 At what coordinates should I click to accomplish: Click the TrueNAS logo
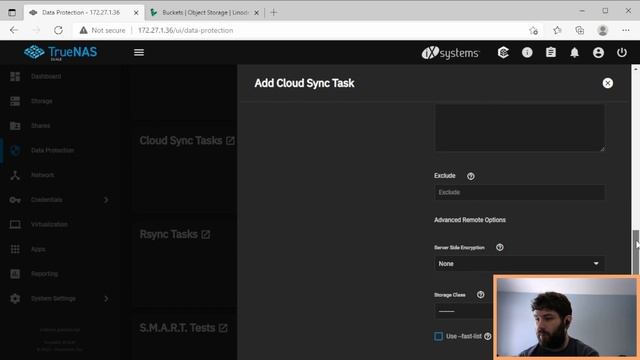coord(60,52)
